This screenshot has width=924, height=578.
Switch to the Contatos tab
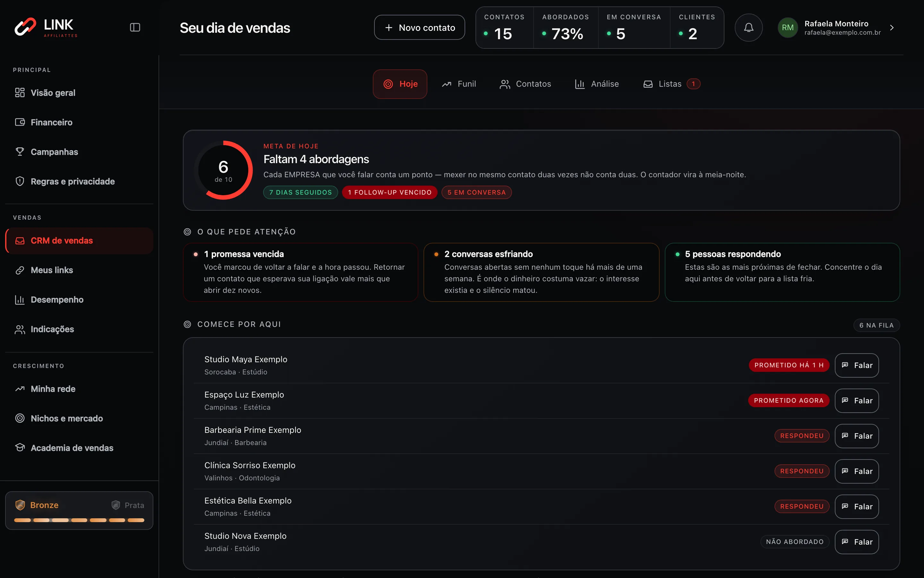(525, 84)
